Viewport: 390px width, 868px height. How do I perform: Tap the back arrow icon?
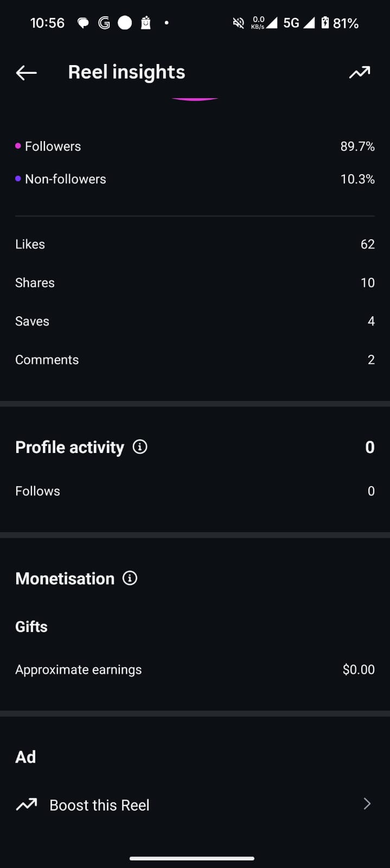(x=26, y=72)
